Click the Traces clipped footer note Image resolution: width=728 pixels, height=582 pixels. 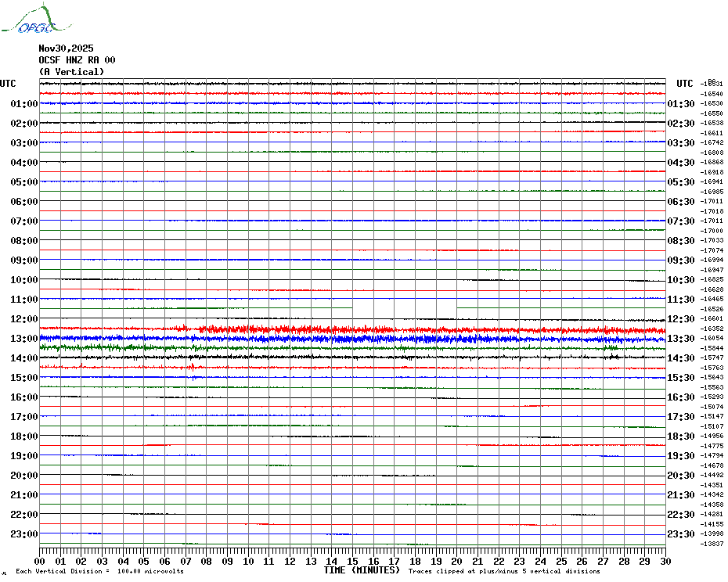pos(504,571)
